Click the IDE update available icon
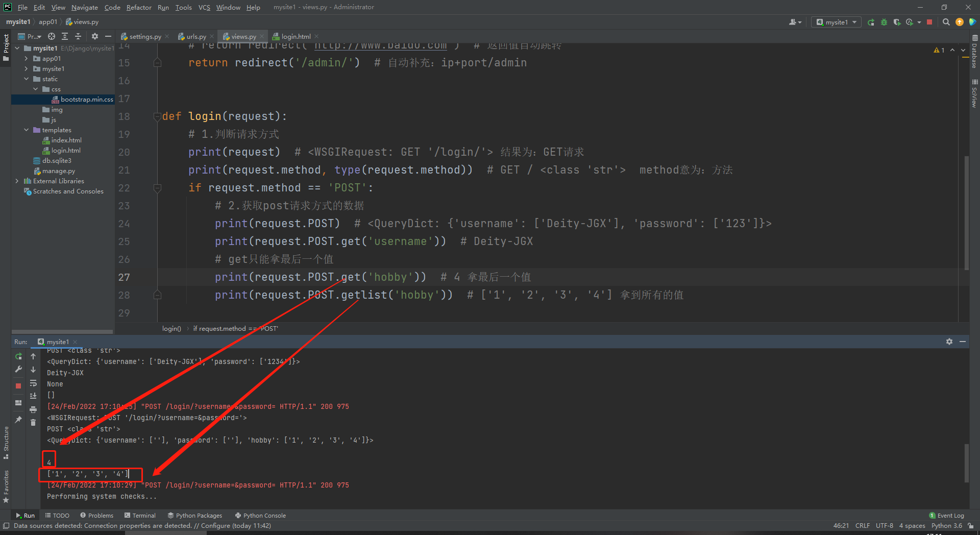980x535 pixels. (x=960, y=22)
